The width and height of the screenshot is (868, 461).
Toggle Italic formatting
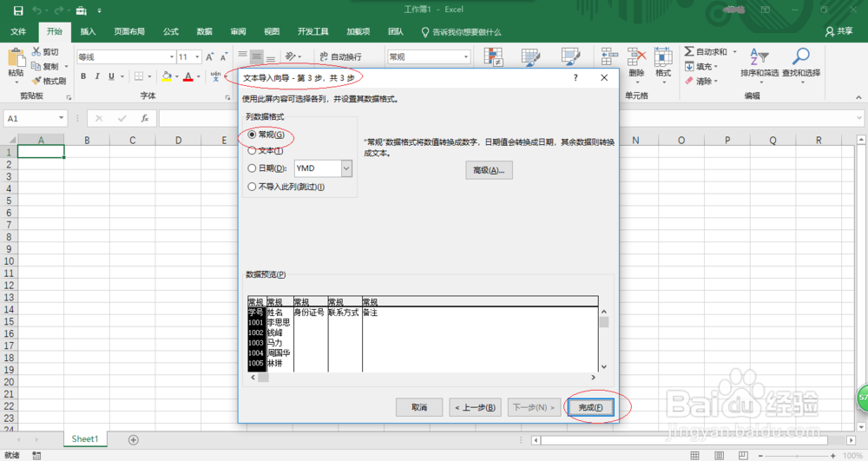(97, 76)
